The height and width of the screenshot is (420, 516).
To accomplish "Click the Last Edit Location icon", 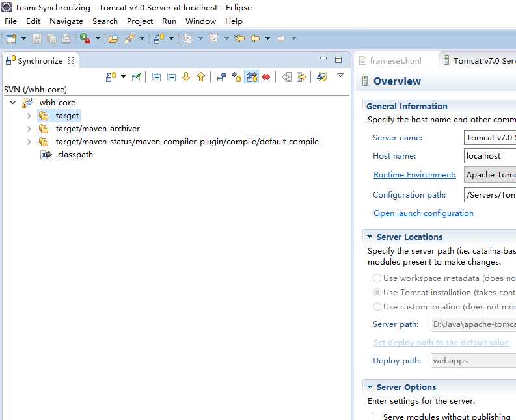I will coord(239,38).
